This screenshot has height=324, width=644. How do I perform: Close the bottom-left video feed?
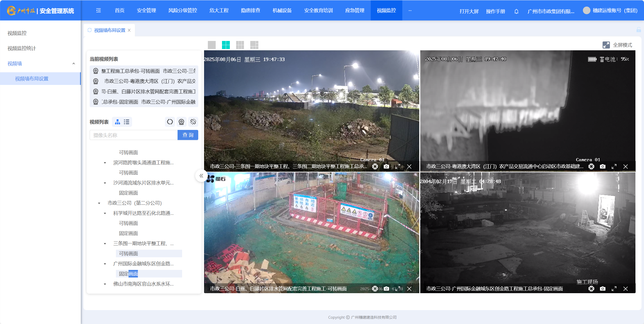click(409, 289)
